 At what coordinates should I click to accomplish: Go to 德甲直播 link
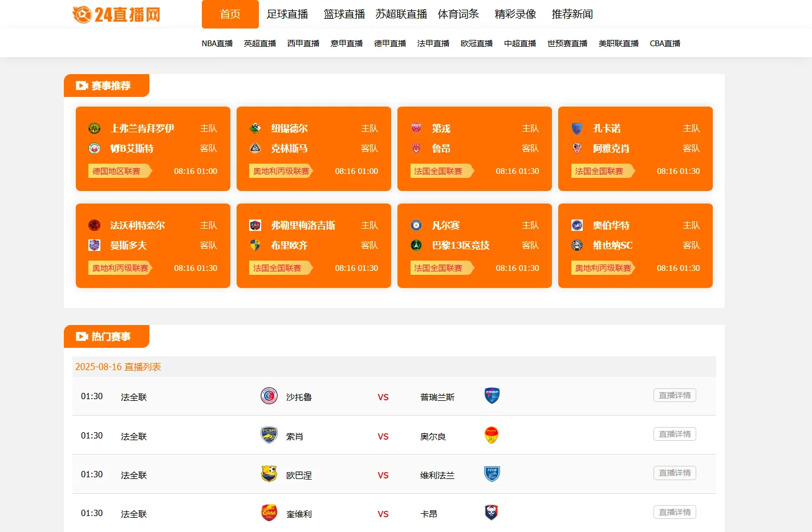(390, 43)
